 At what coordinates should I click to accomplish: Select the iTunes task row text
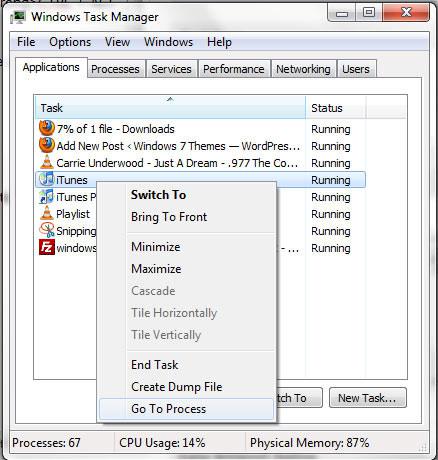coord(72,180)
